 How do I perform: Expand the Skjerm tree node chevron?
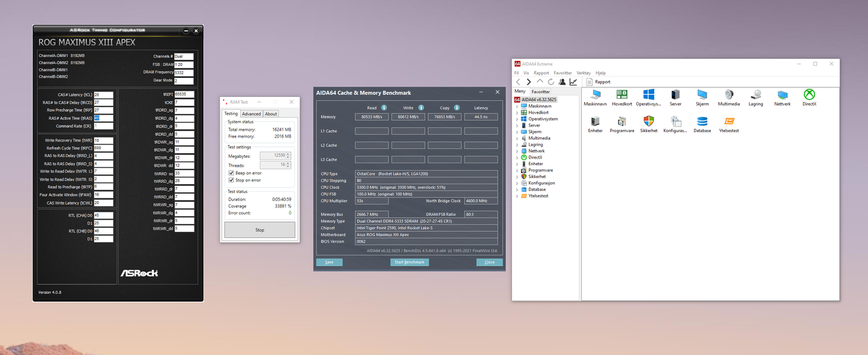(517, 131)
